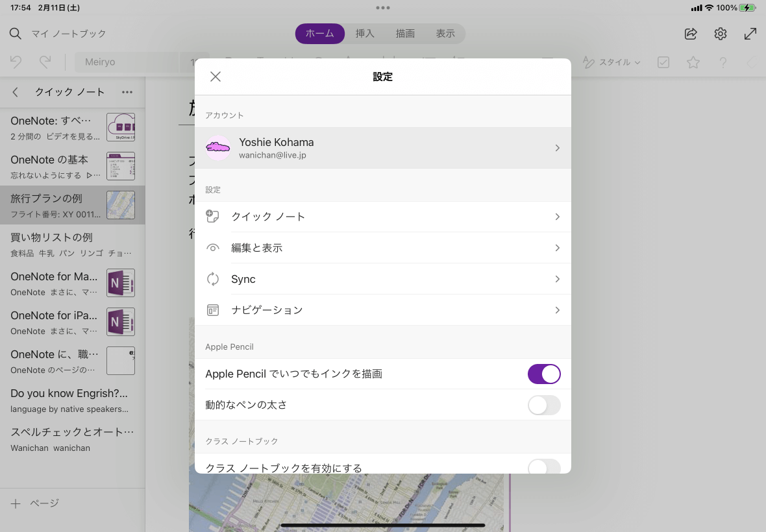Switch to the 挿入 tab
This screenshot has height=532, width=766.
[x=365, y=34]
